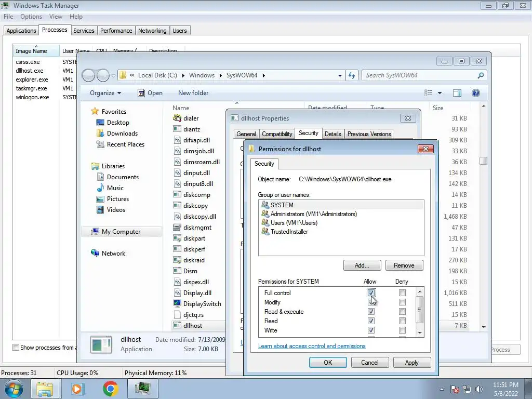Screen dimensions: 532x399
Task: Switch to the Compatibility tab in Properties
Action: [277, 134]
